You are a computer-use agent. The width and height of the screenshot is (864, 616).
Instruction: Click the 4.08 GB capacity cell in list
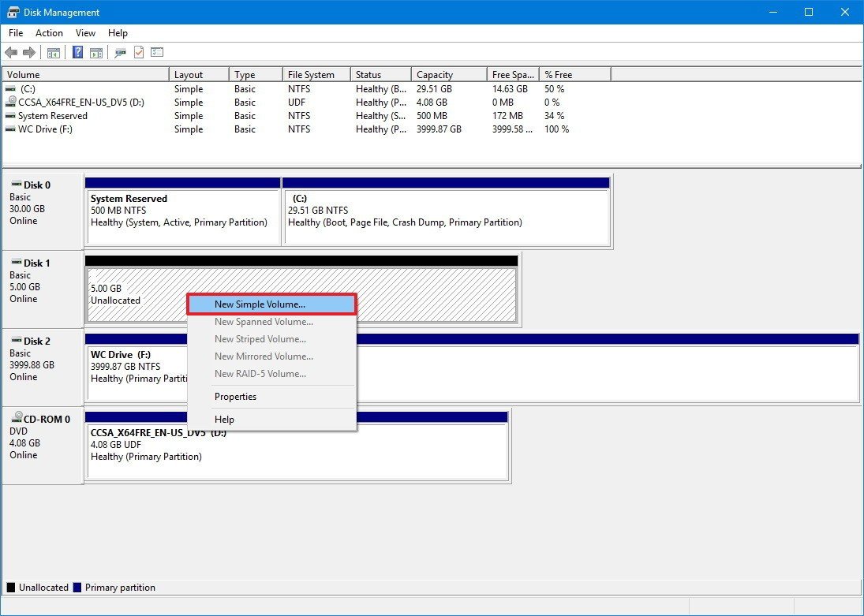(432, 103)
